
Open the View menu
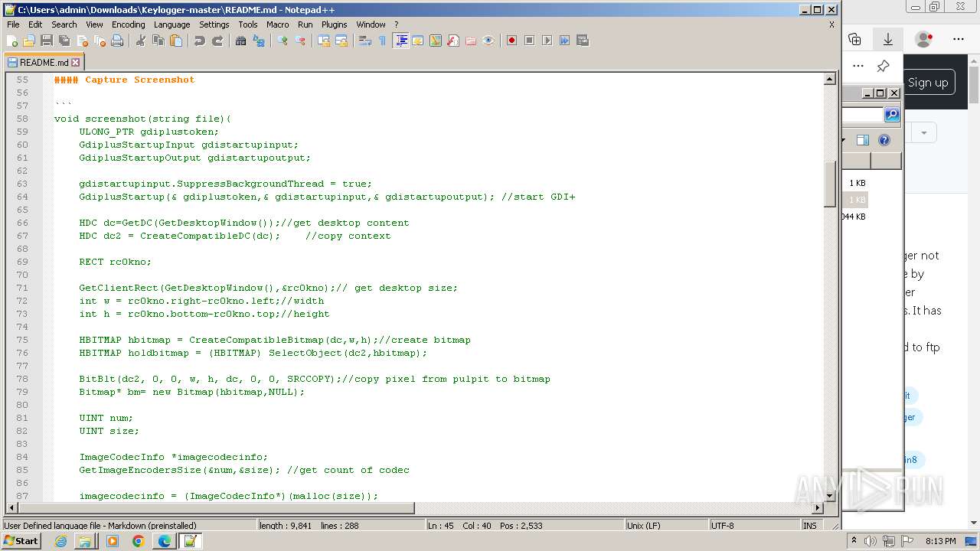pyautogui.click(x=94, y=24)
